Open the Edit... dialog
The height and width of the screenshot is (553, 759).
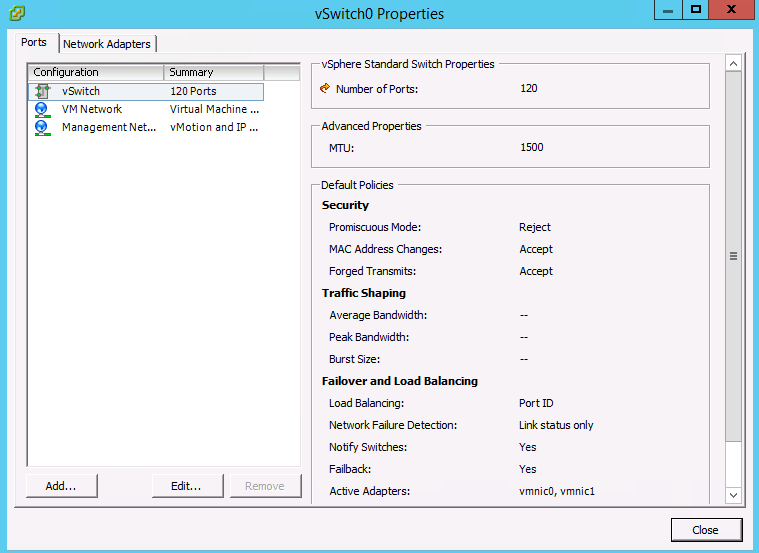click(186, 486)
